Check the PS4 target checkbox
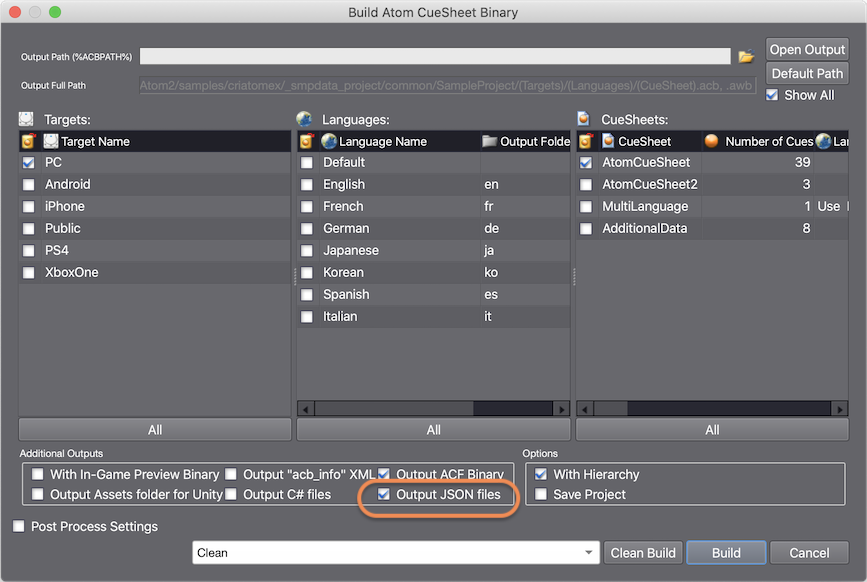The width and height of the screenshot is (867, 582). [x=29, y=251]
